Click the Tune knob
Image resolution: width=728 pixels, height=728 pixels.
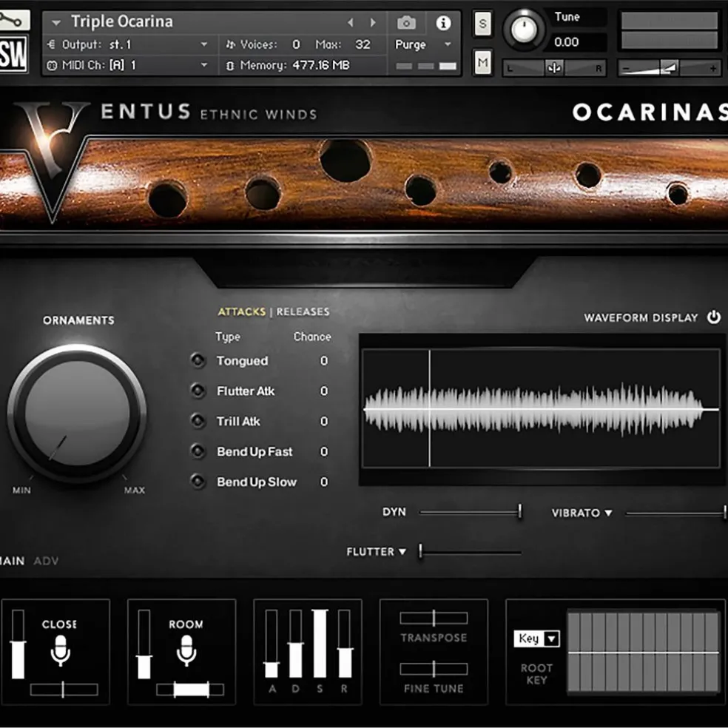(x=524, y=30)
